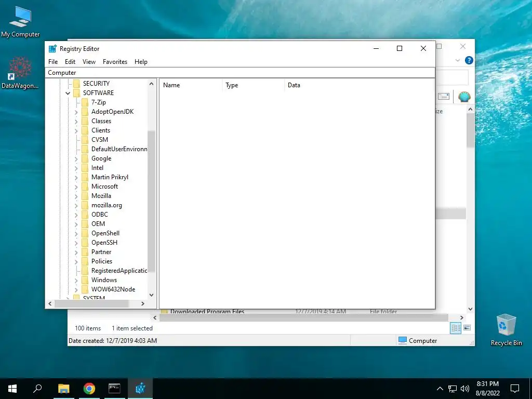
Task: Open the Windows Start menu
Action: pos(12,389)
